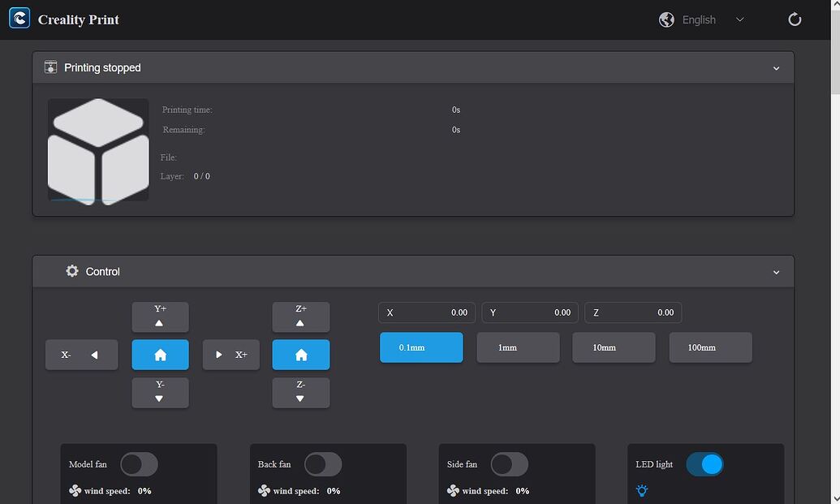This screenshot has height=504, width=840.
Task: Click the Side fan wind speed 0% value
Action: click(x=523, y=491)
